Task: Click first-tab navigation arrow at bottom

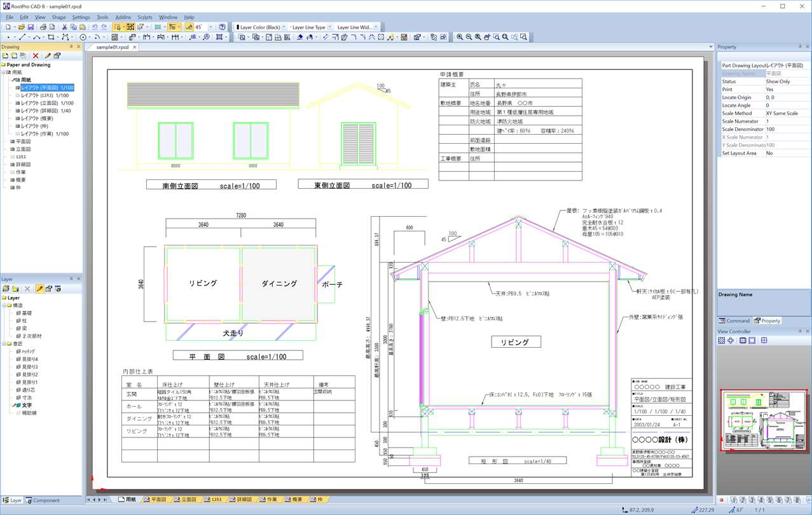Action: tap(88, 500)
